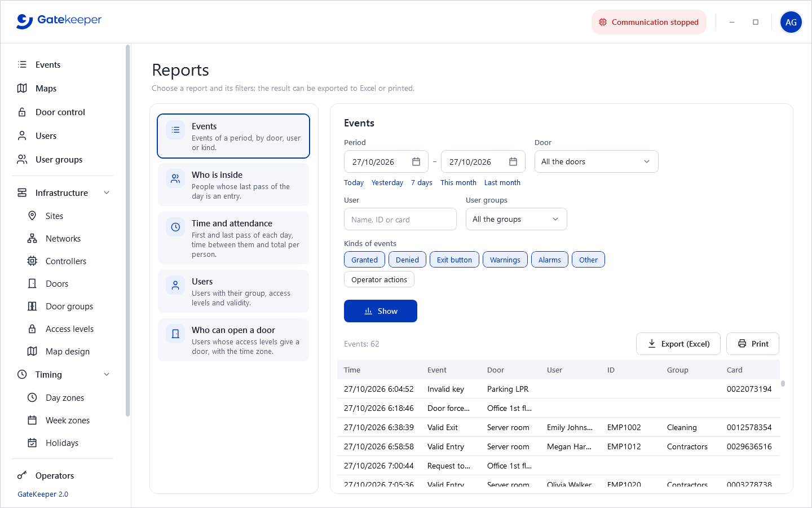Click the Communication stopped status badge
Screen dimensions: 812x508
pos(649,22)
